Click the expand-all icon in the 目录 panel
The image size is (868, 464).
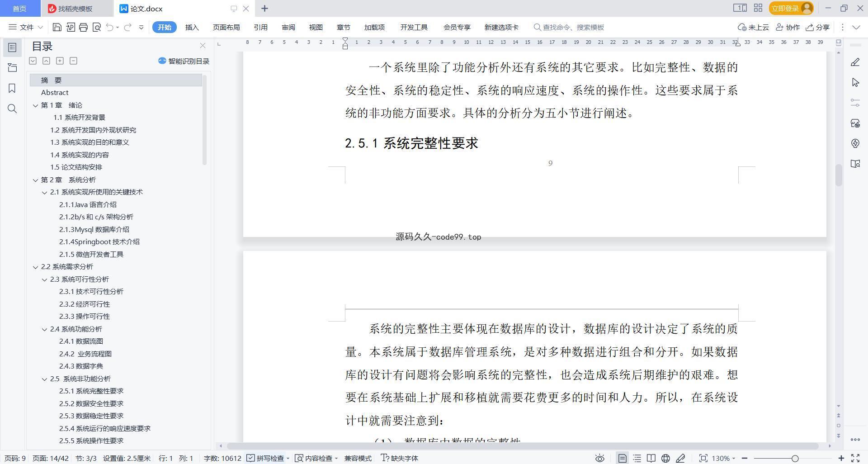tap(33, 61)
